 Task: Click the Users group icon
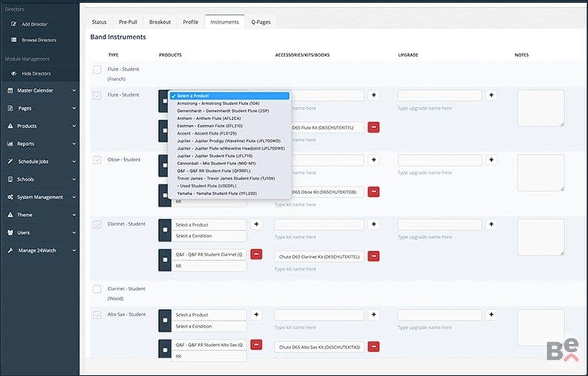click(10, 232)
